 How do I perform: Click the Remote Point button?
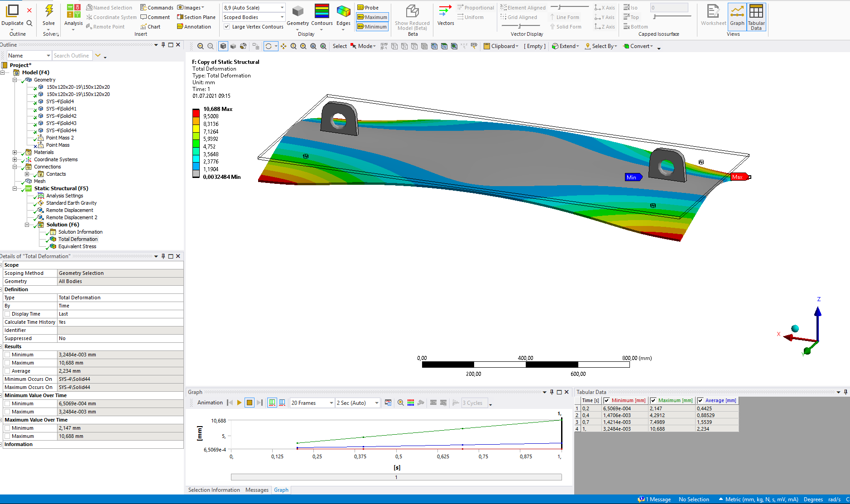click(105, 27)
